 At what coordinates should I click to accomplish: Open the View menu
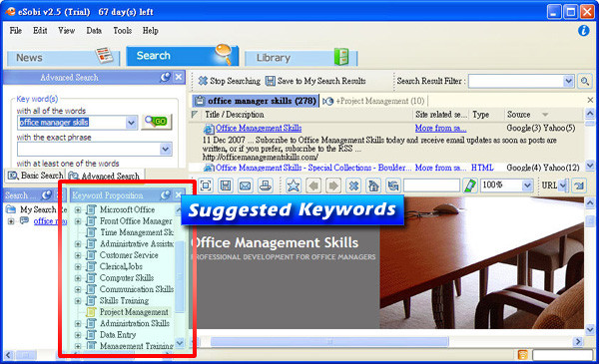pyautogui.click(x=67, y=31)
